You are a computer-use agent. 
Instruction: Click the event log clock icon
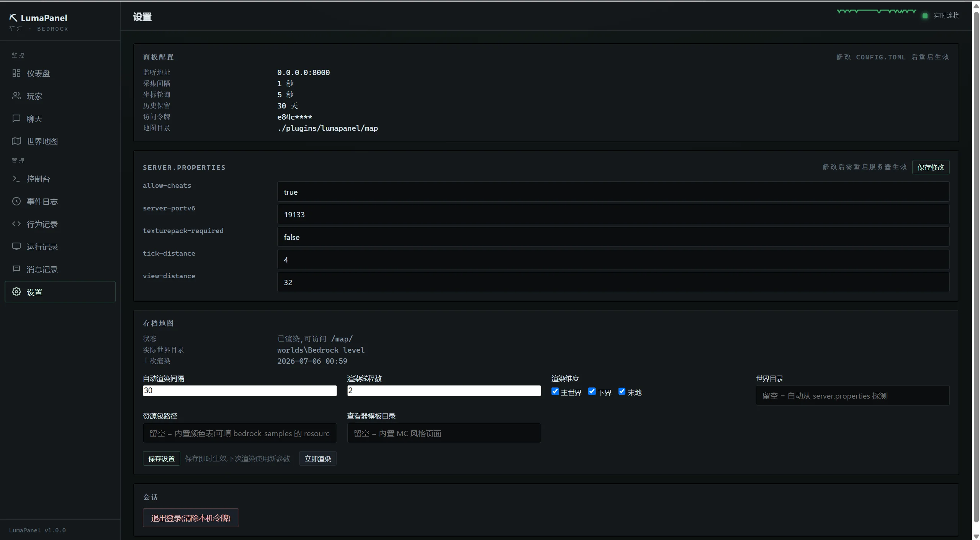pos(16,201)
